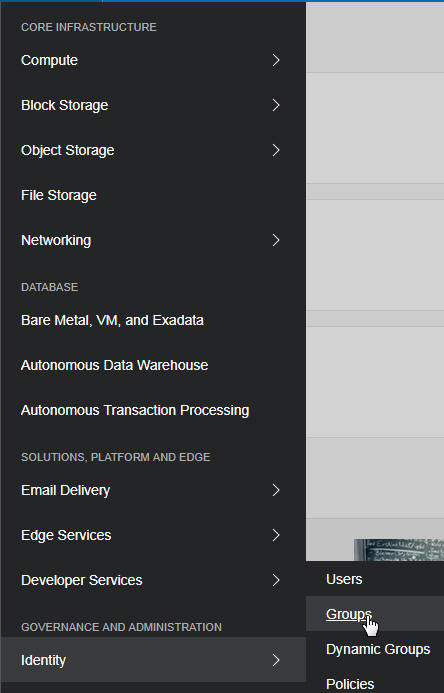The width and height of the screenshot is (444, 693).
Task: Select the Networking menu item label
Action: coord(56,240)
